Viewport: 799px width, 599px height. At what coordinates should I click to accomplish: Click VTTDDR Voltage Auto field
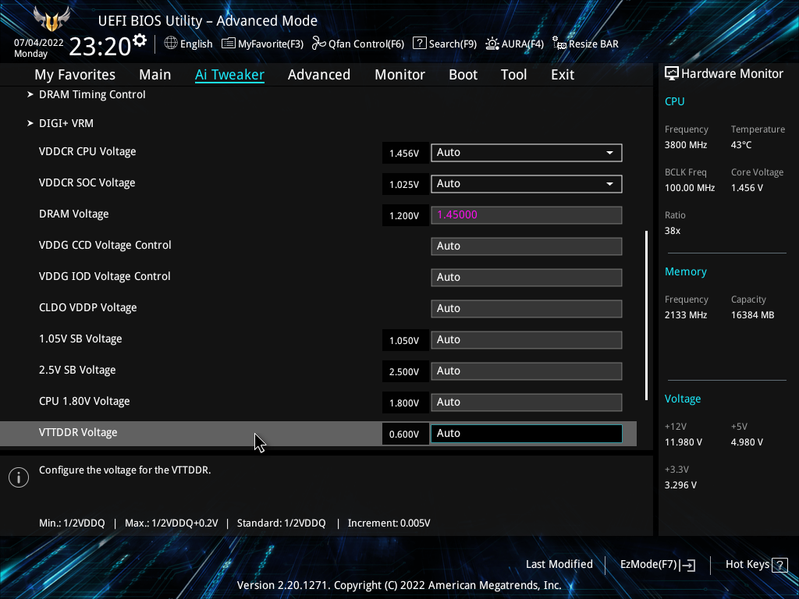(526, 433)
